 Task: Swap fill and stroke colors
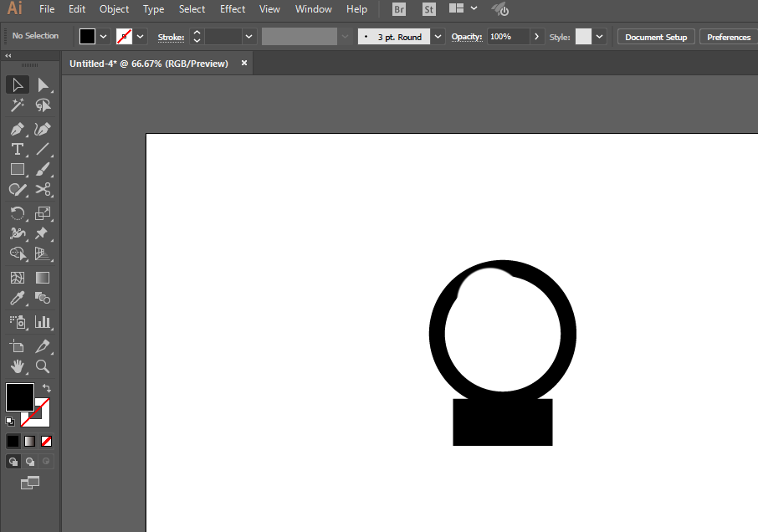click(46, 388)
